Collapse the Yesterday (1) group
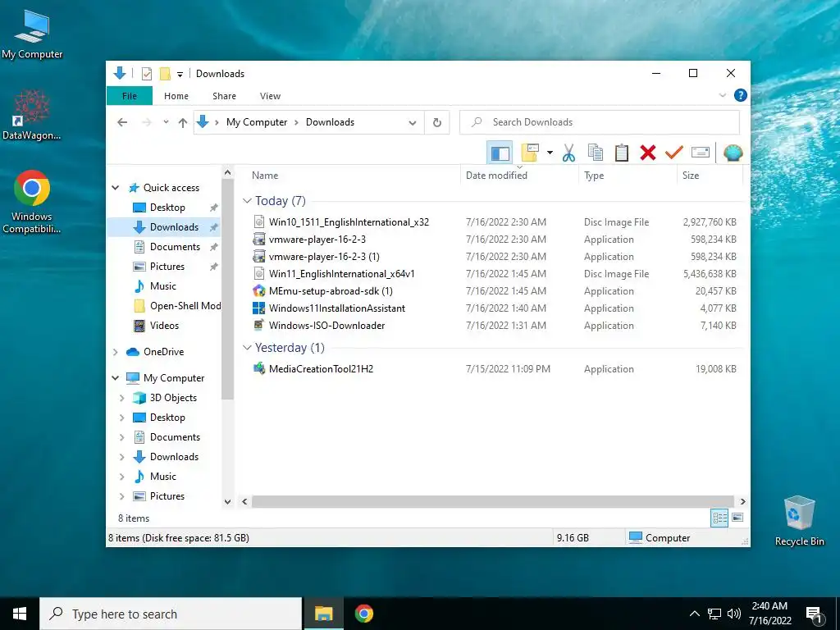Viewport: 840px width, 630px height. coord(247,347)
